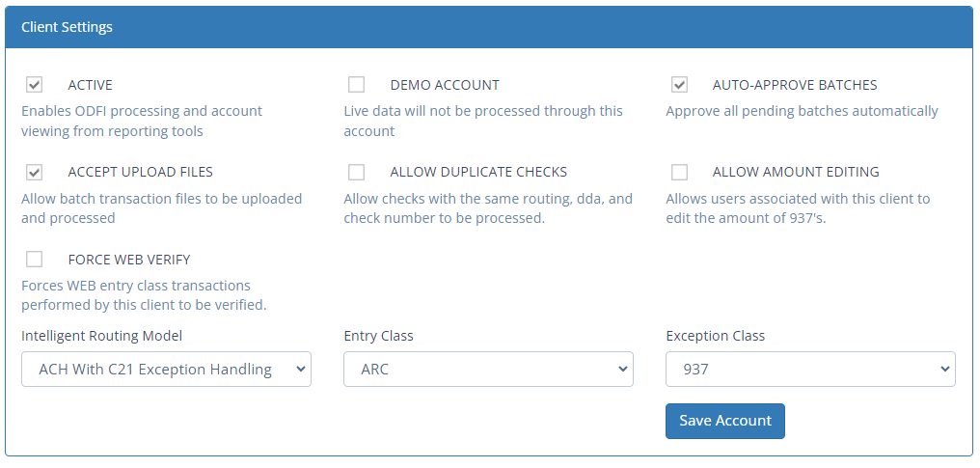The width and height of the screenshot is (980, 468).
Task: Click the DEMO ACCOUNT label text
Action: [445, 85]
